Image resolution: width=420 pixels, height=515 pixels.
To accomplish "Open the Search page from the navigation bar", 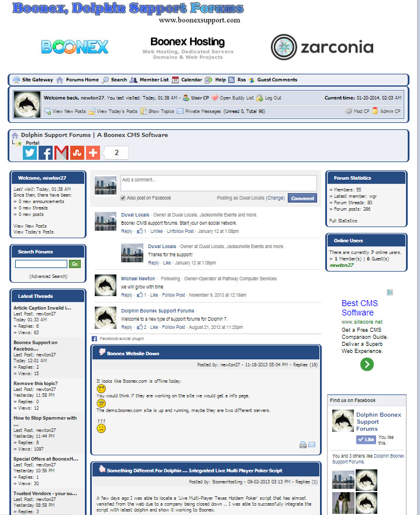I will pos(119,80).
